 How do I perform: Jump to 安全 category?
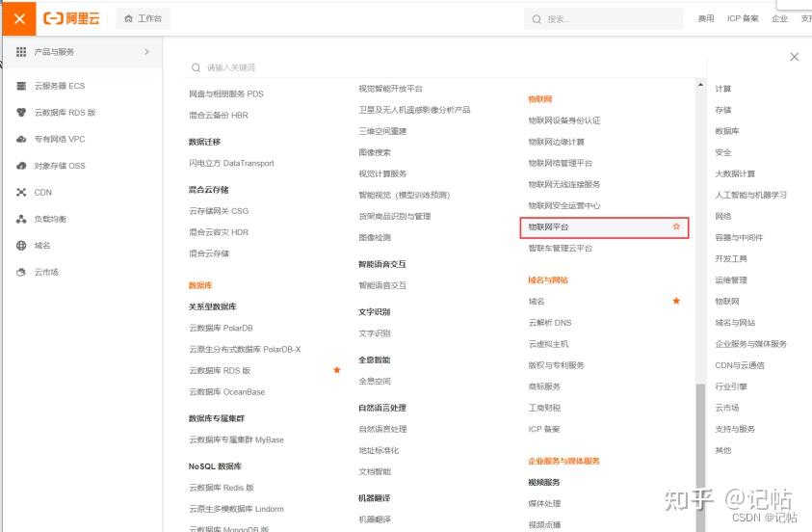point(723,152)
